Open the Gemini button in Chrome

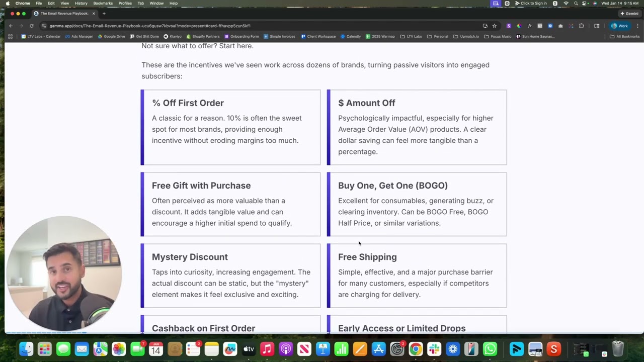pos(629,14)
